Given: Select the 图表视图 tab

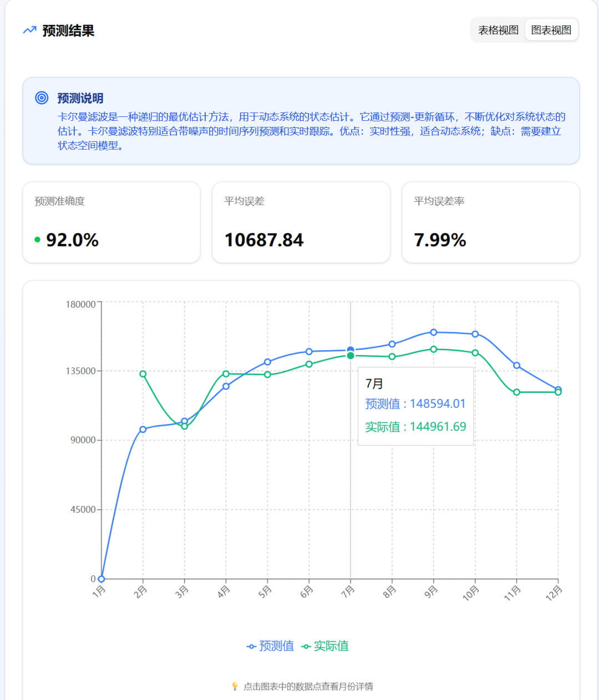Looking at the screenshot, I should click(551, 30).
